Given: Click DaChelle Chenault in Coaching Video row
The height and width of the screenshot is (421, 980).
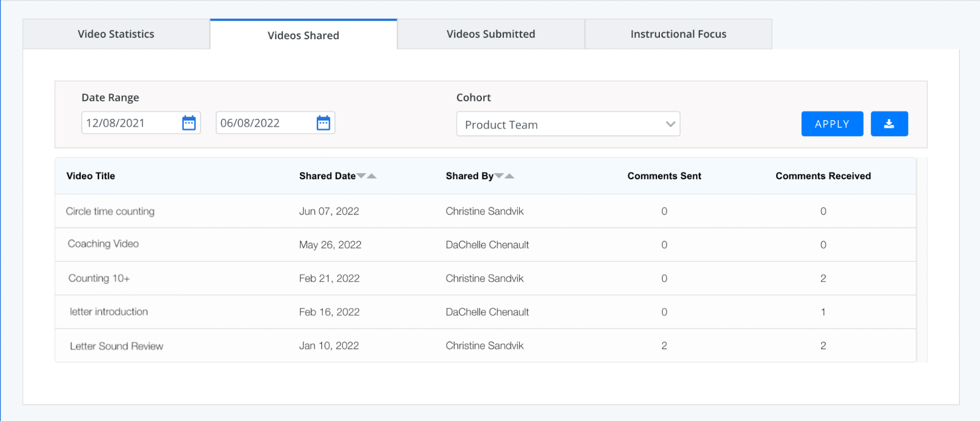Looking at the screenshot, I should click(487, 245).
